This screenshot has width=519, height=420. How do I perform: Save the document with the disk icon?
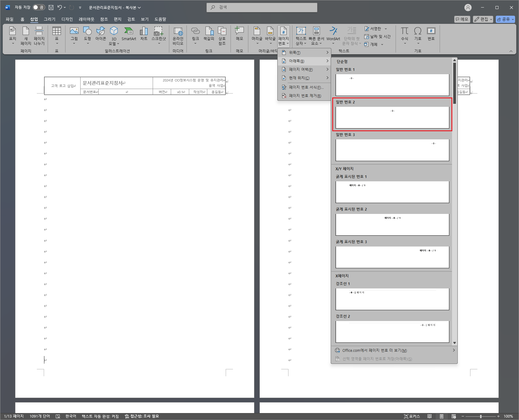click(51, 7)
